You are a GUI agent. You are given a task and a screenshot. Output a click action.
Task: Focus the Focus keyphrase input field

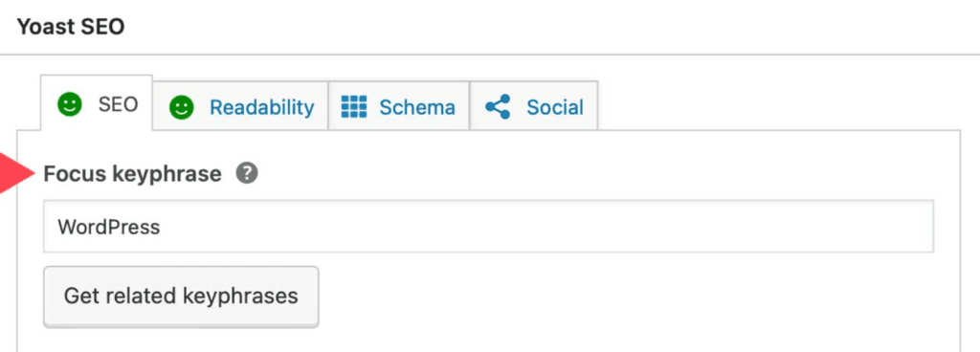[x=488, y=226]
